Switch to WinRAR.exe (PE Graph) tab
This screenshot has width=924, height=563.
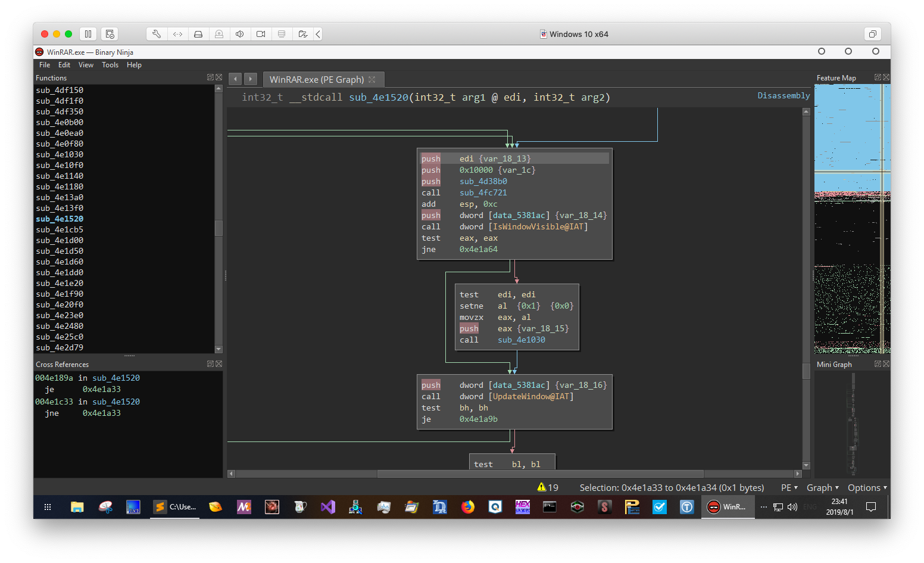[317, 79]
